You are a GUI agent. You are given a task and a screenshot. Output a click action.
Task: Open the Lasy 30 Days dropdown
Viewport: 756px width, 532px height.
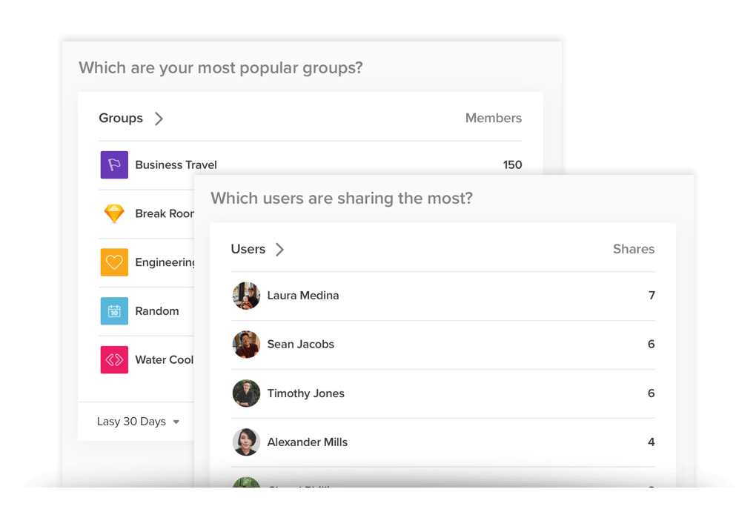pyautogui.click(x=138, y=422)
